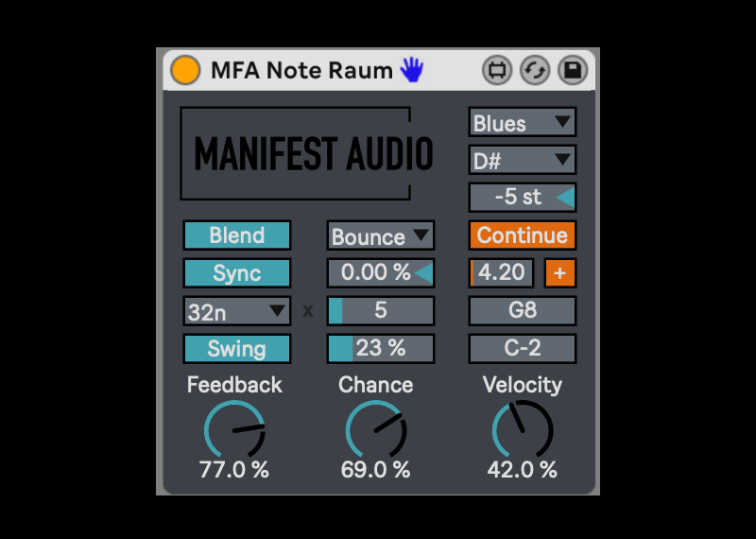This screenshot has height=539, width=756.
Task: Click the blue hand icon in title bar
Action: point(411,69)
